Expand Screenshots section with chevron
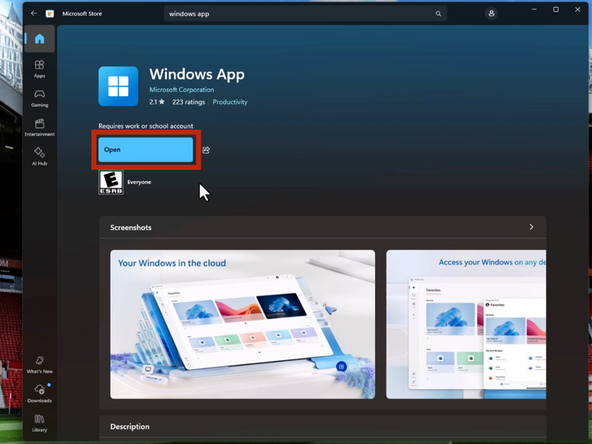The width and height of the screenshot is (592, 444). click(x=531, y=227)
